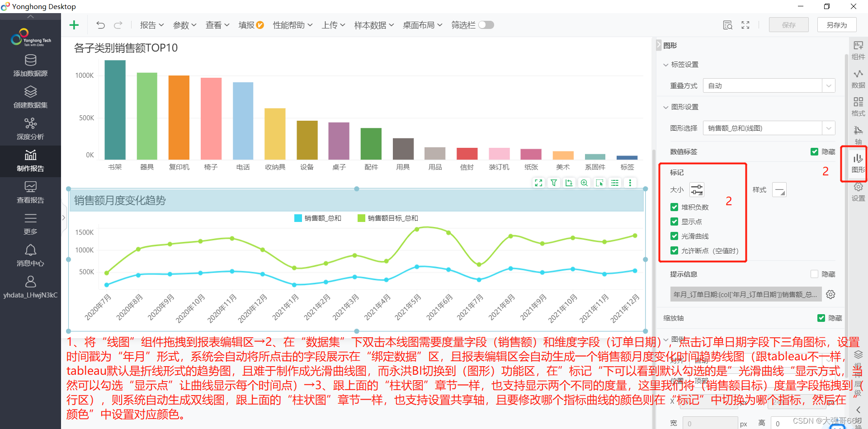Open the 提示信息 settings gear
Screen dimensions: 868x429
(x=830, y=294)
